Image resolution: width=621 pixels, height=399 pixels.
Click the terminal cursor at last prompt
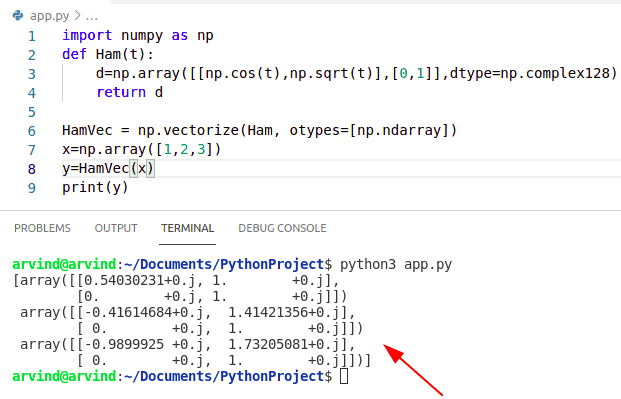pos(344,376)
